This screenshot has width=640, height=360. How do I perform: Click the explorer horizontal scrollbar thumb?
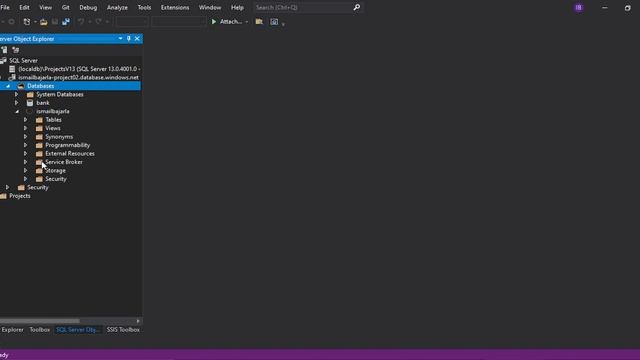click(x=40, y=321)
